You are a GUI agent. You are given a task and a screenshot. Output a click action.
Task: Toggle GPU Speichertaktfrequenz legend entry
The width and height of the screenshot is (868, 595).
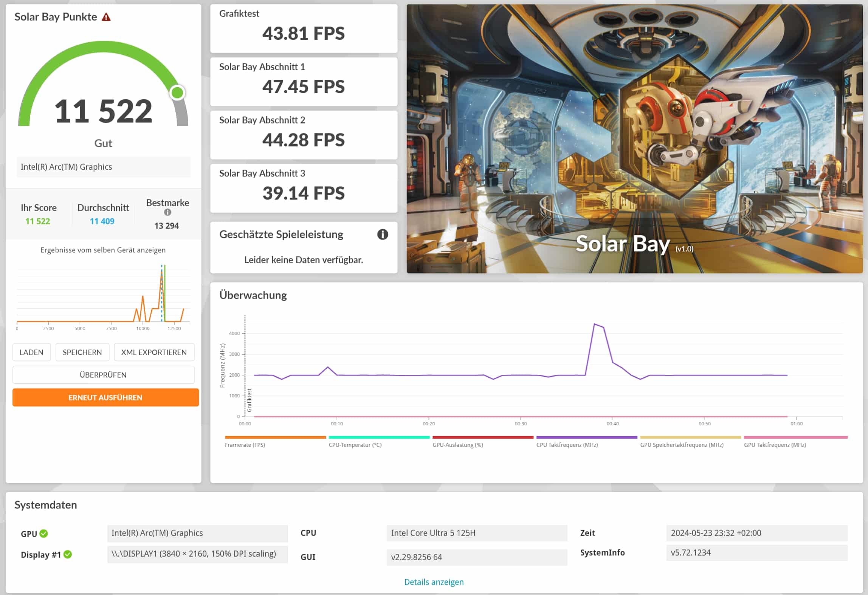[x=682, y=445]
